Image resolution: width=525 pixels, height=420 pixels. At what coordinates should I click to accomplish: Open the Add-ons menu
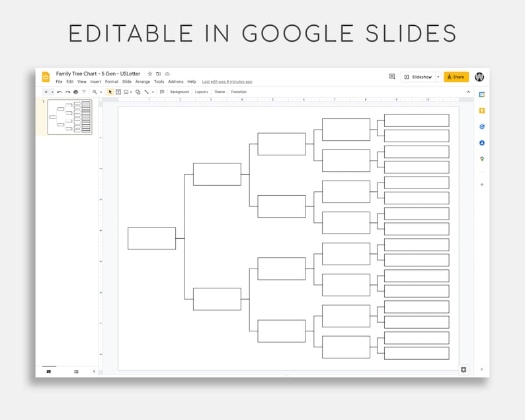pyautogui.click(x=176, y=82)
